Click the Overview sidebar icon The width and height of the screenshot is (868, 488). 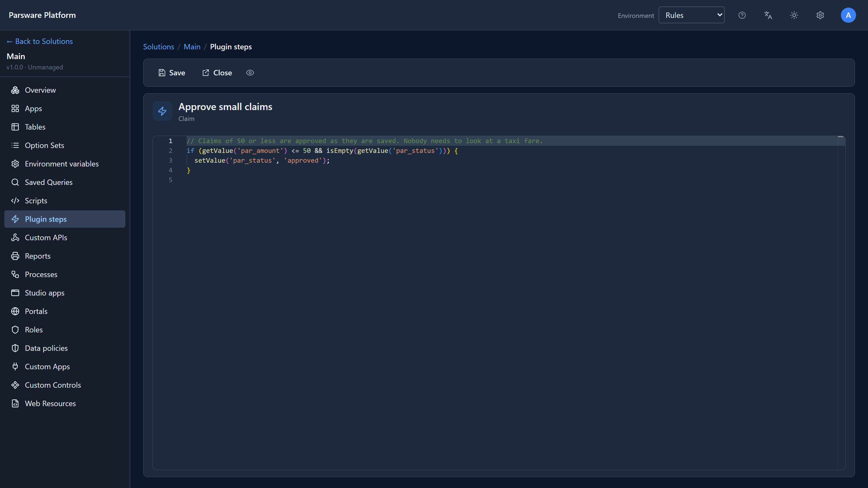tap(15, 90)
